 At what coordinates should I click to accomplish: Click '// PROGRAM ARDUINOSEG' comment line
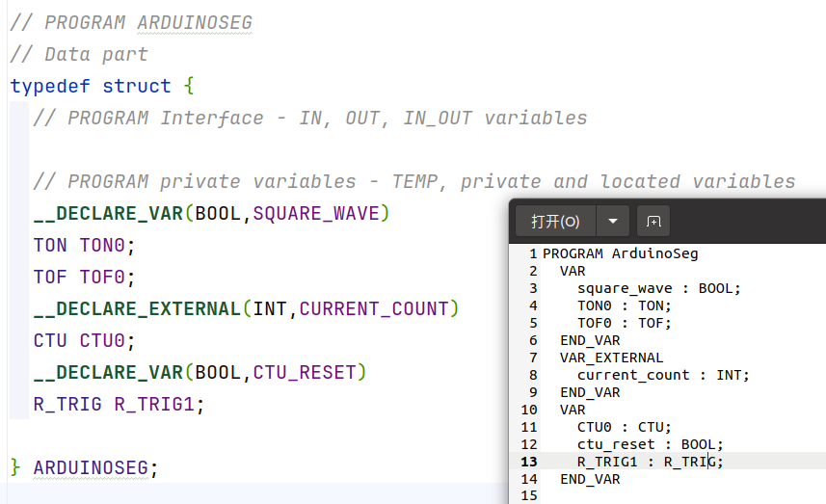131,22
